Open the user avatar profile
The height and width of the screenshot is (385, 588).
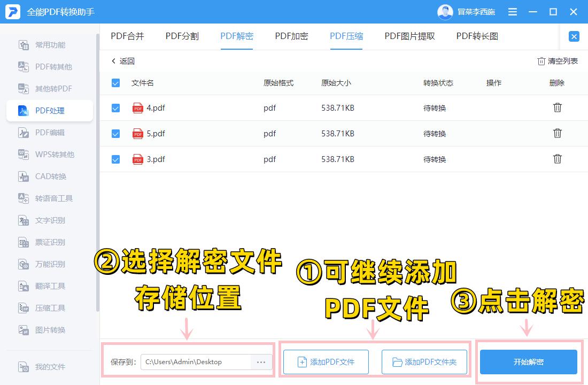(445, 12)
